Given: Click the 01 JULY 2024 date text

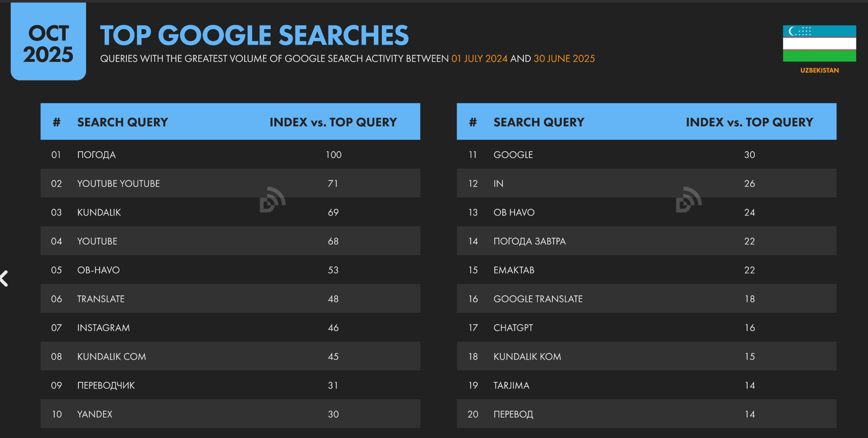Looking at the screenshot, I should click(479, 59).
